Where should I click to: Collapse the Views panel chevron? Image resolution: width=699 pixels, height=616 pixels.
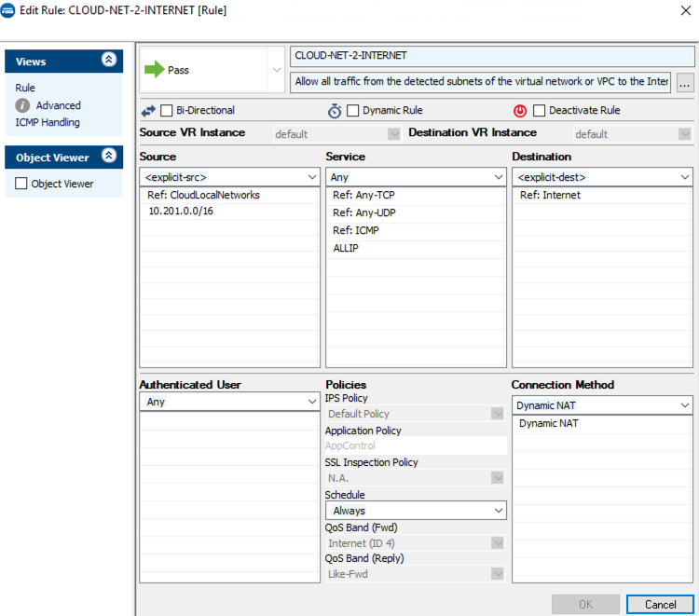point(109,60)
